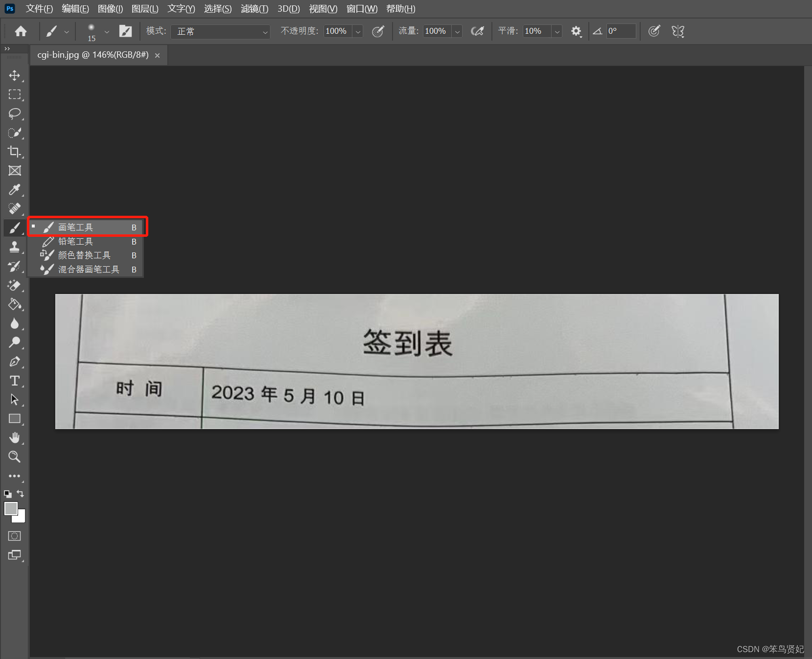
Task: Open the 图层(L) menu
Action: 145,9
